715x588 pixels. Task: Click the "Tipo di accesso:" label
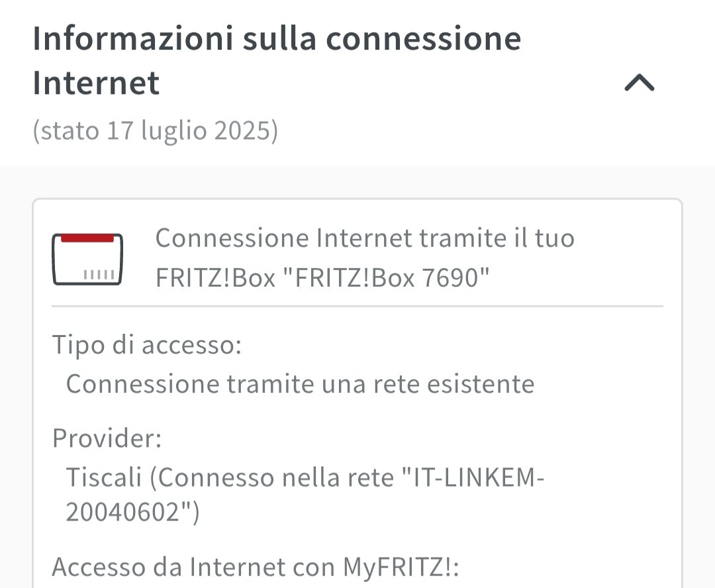pyautogui.click(x=146, y=345)
